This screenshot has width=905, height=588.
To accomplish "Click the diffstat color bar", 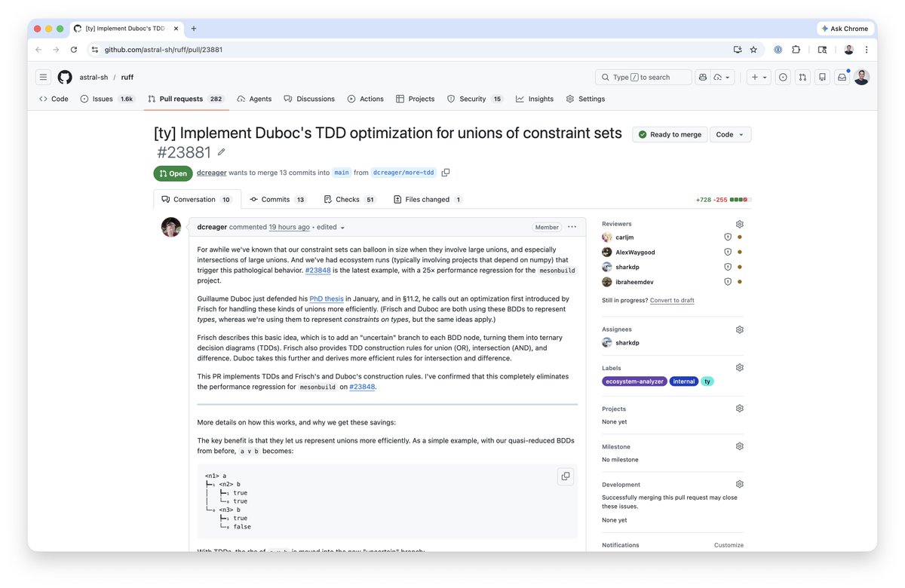I will tap(741, 200).
